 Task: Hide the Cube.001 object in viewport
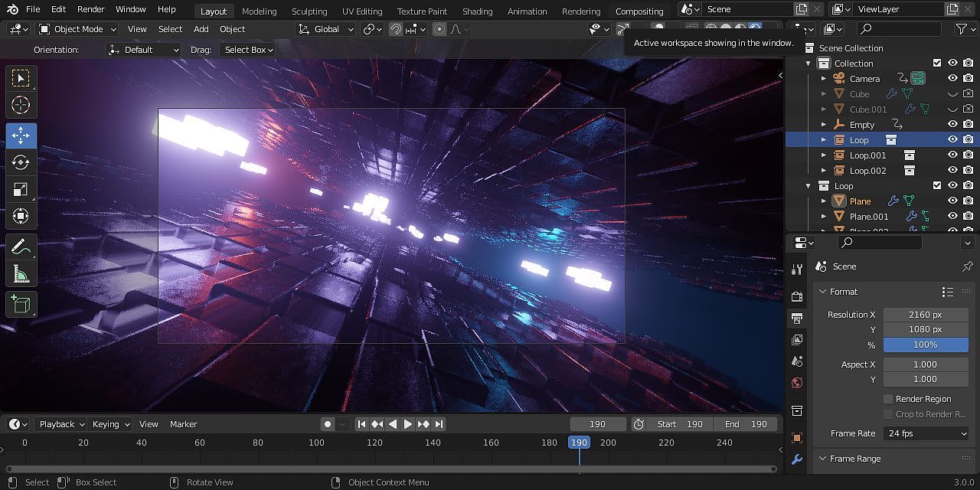[x=953, y=109]
